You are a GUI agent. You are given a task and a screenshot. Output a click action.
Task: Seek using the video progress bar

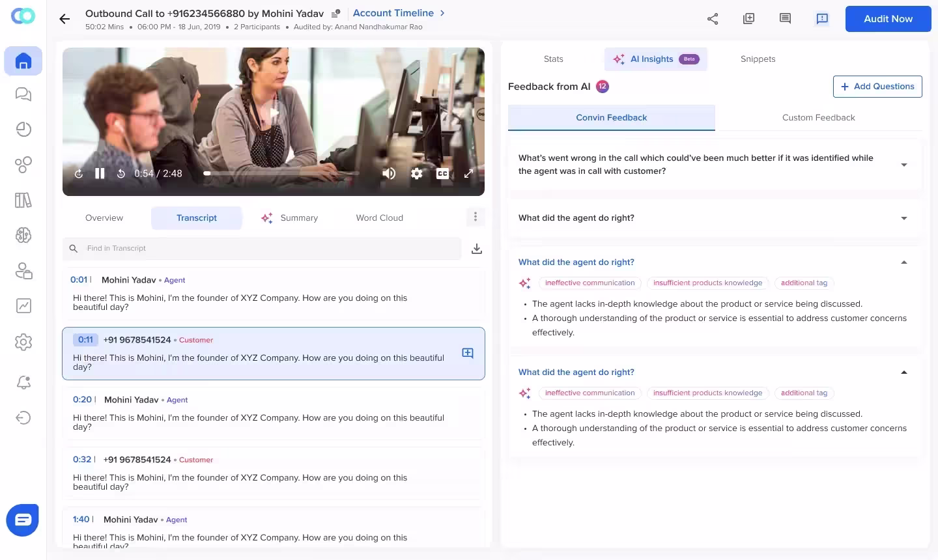pyautogui.click(x=280, y=173)
